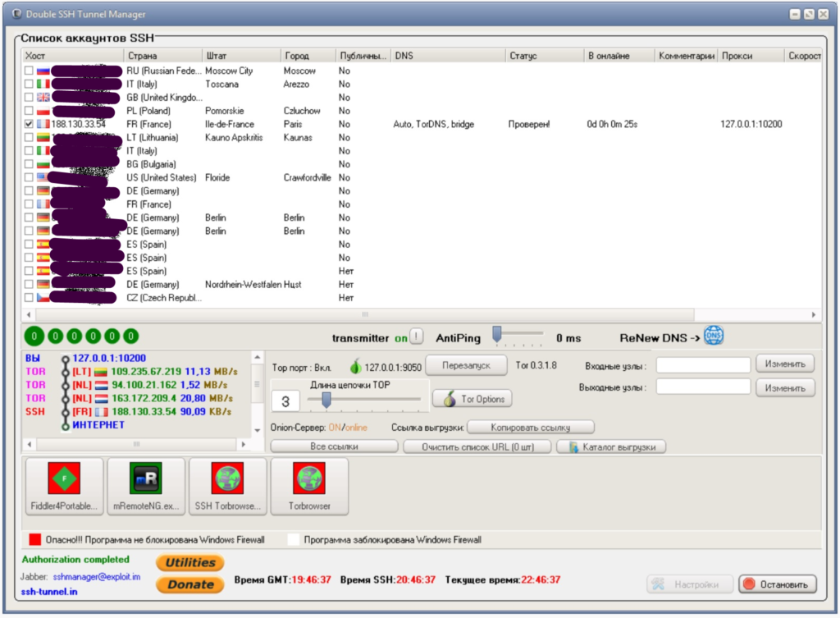Start Fiddler4Portable application

pyautogui.click(x=64, y=486)
